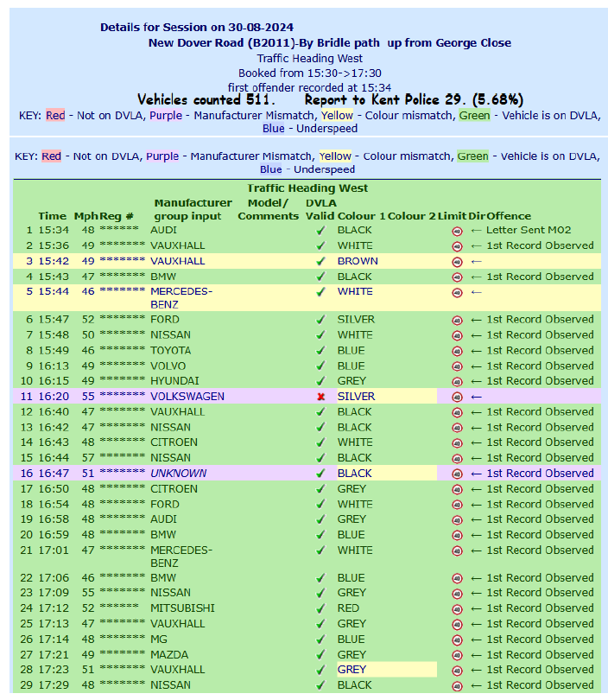This screenshot has width=608, height=700.
Task: Click the limit icon in row 29 (17:29 NISSAN)
Action: point(457,686)
